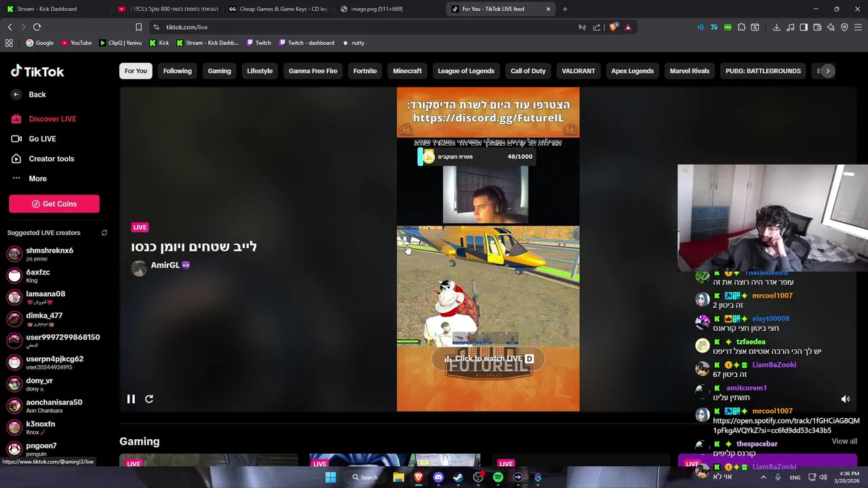Click the 7TV extension icon
This screenshot has height=488, width=868.
click(x=714, y=27)
